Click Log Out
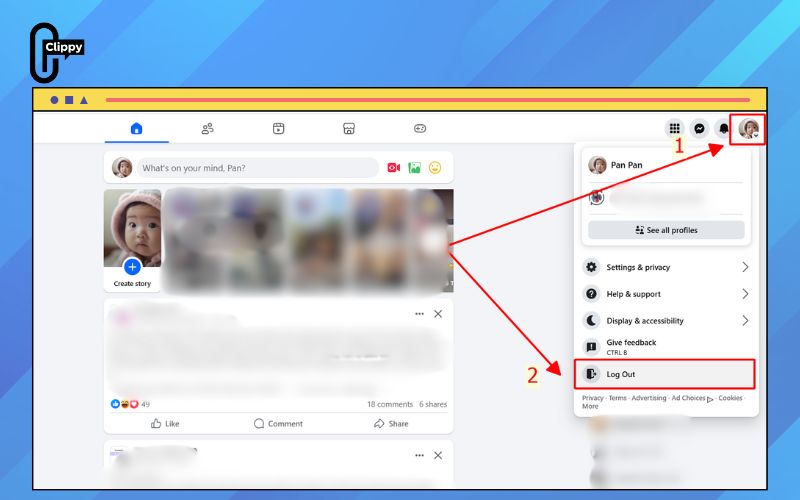This screenshot has width=800, height=500. click(664, 374)
